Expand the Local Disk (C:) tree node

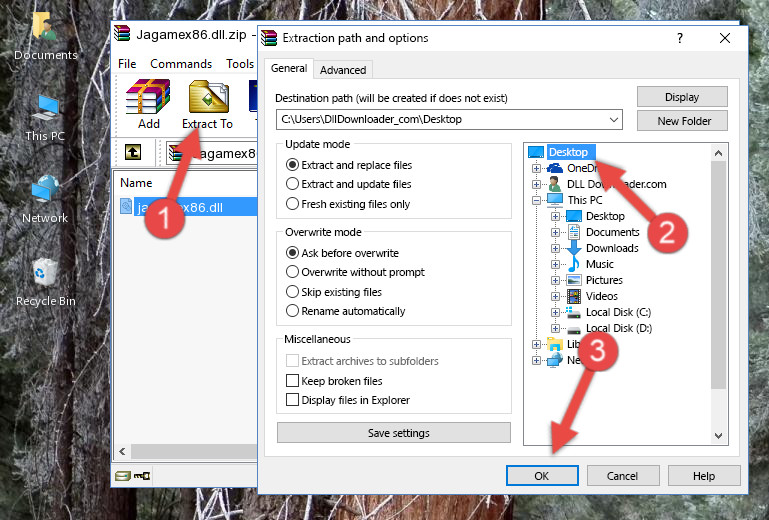pyautogui.click(x=555, y=312)
